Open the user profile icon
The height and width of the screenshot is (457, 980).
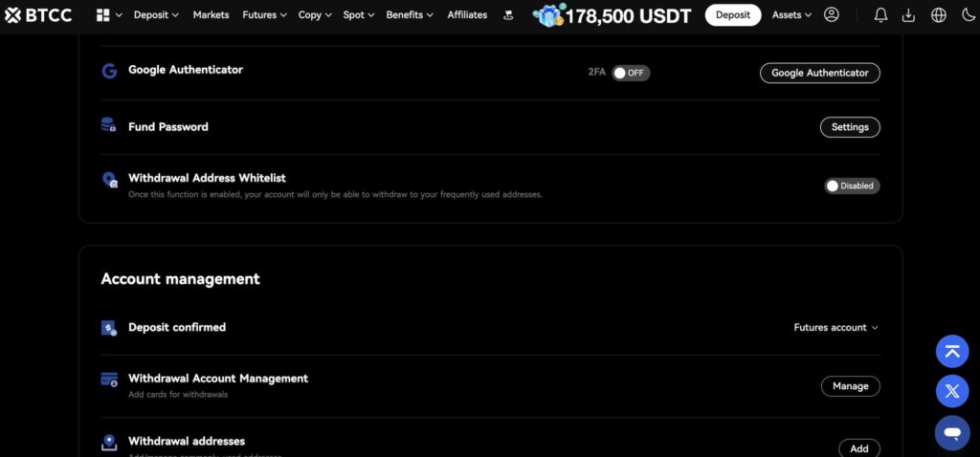(832, 15)
